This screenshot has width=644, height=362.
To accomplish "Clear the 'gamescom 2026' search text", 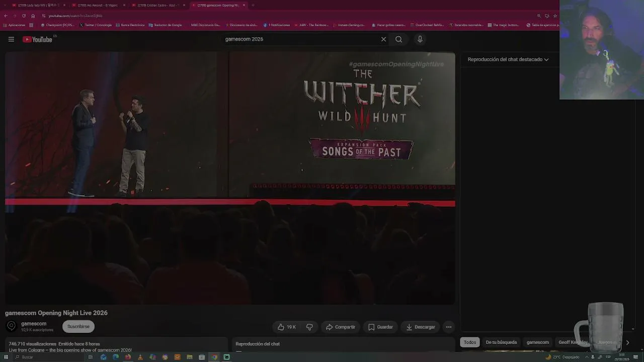I will (383, 39).
